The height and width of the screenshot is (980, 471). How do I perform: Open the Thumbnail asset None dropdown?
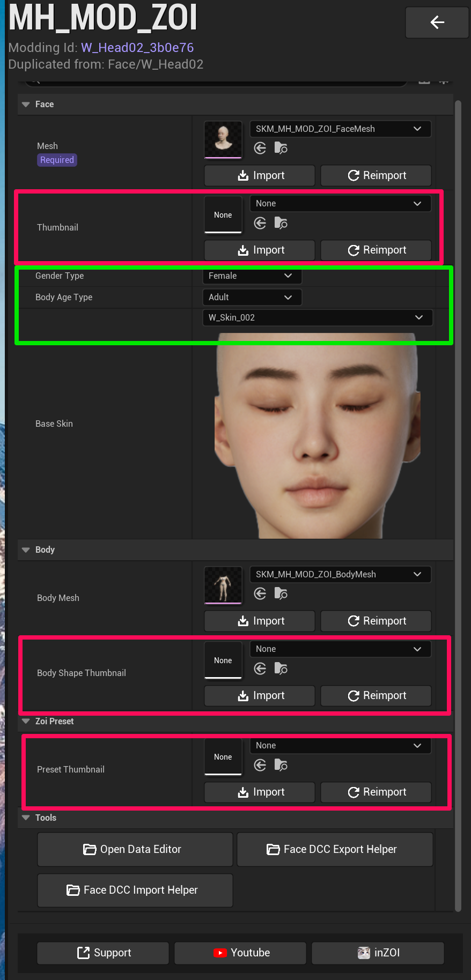pos(340,204)
